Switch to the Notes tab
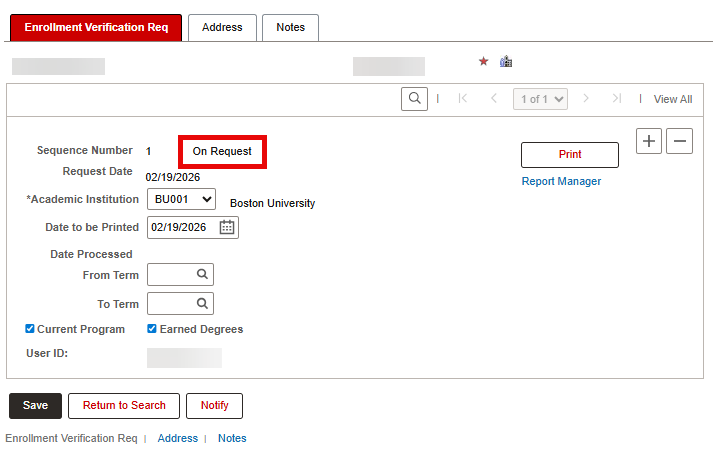The image size is (713, 451). point(291,27)
